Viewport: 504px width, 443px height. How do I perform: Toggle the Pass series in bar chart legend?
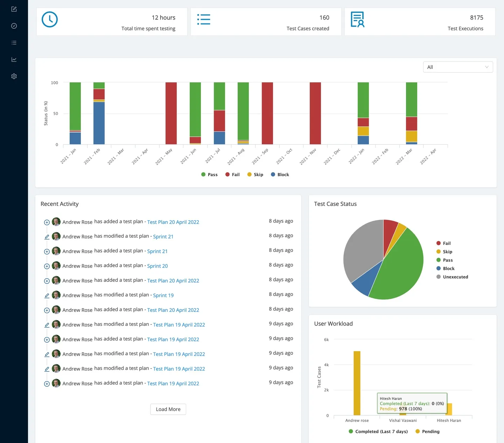click(x=209, y=174)
